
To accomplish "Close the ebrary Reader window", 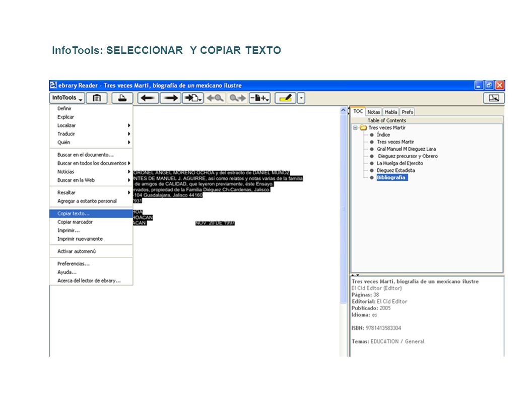I will 499,86.
